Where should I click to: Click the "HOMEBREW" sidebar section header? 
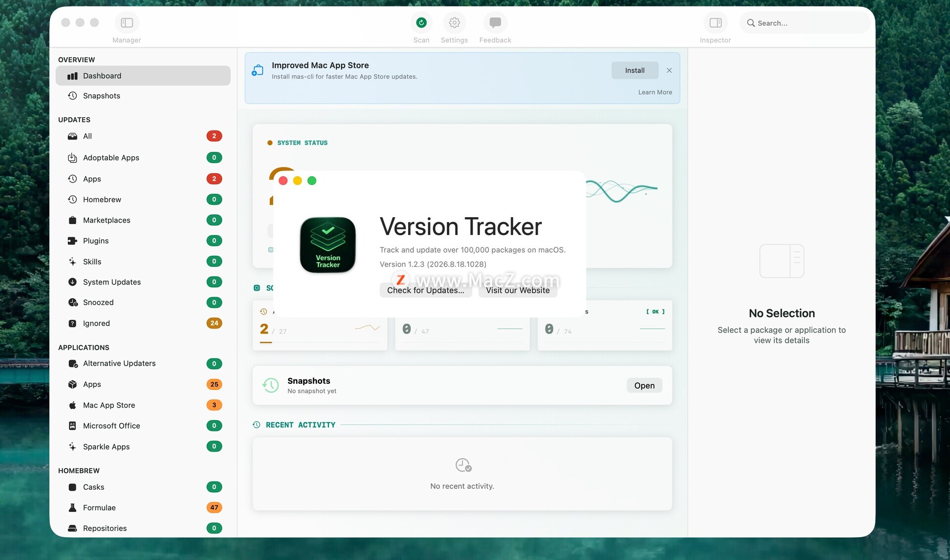79,471
